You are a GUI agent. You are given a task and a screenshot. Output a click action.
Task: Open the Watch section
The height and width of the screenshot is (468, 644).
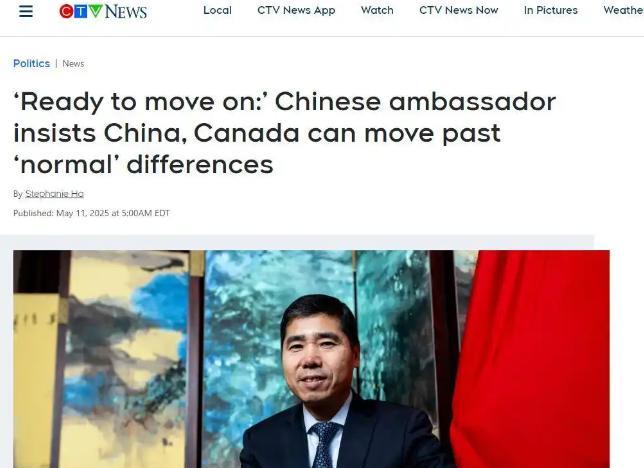(x=377, y=10)
